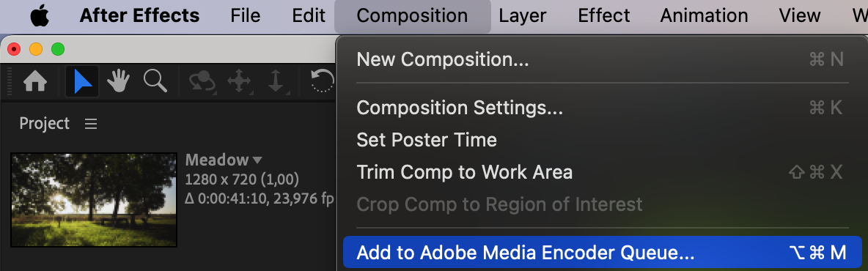This screenshot has height=271, width=868.
Task: Select the Rotation tool
Action: (x=322, y=82)
